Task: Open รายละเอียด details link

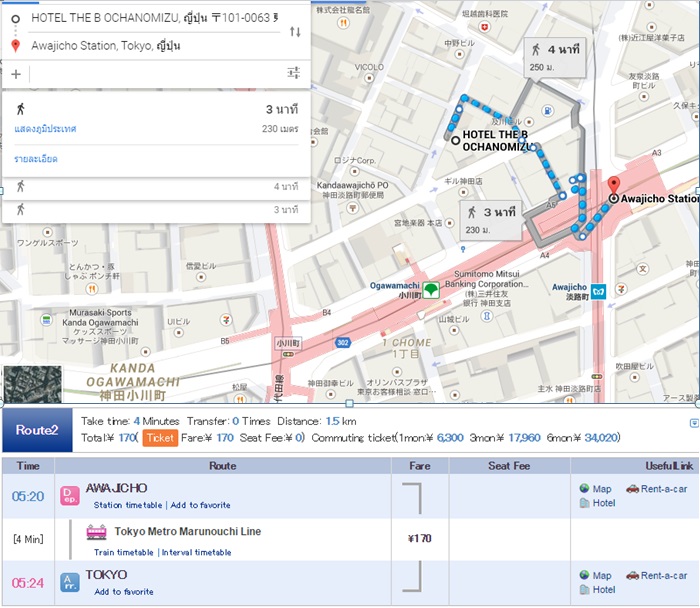Action: coord(36,159)
